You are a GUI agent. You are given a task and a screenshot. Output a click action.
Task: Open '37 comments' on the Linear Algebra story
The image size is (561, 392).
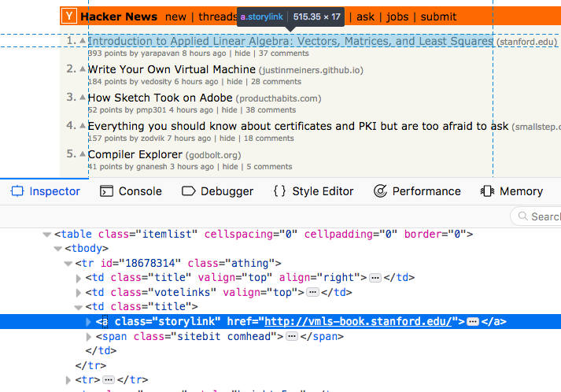(284, 54)
